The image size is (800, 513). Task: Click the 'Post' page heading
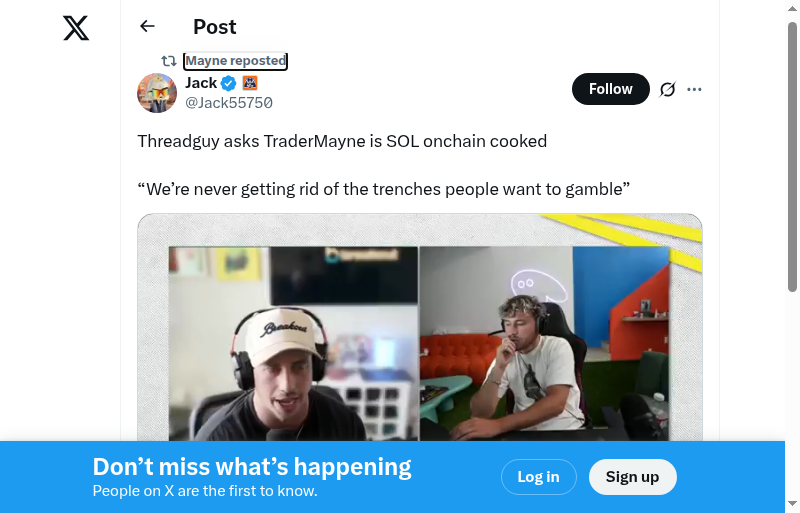(x=214, y=27)
